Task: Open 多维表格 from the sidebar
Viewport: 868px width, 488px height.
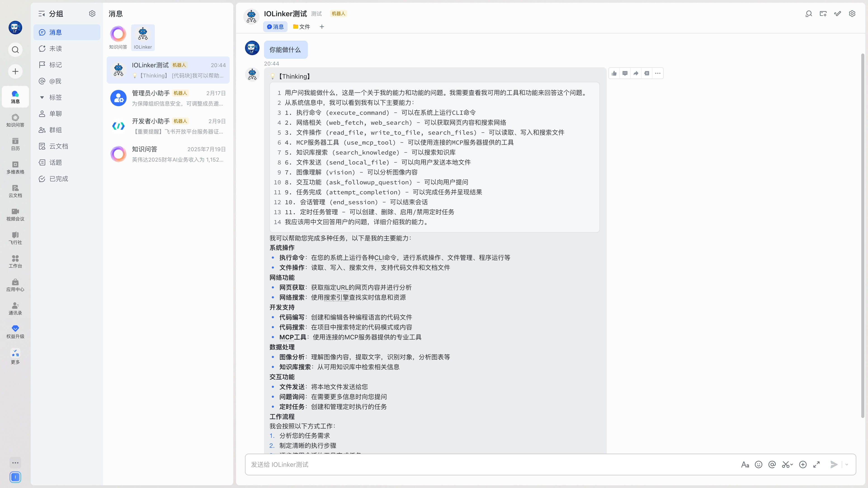Action: (x=15, y=167)
